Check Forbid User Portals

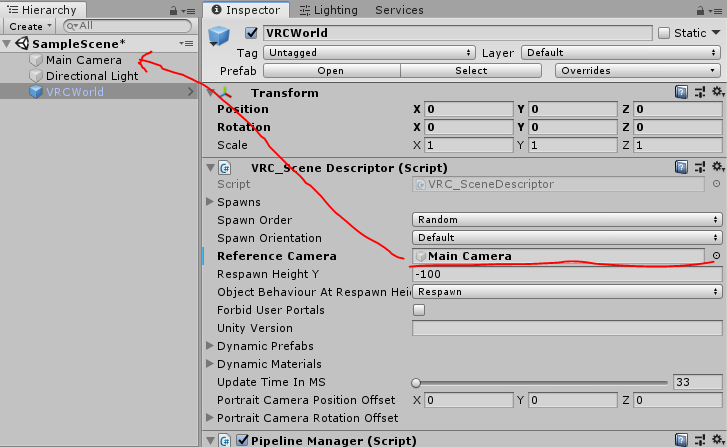click(x=419, y=310)
